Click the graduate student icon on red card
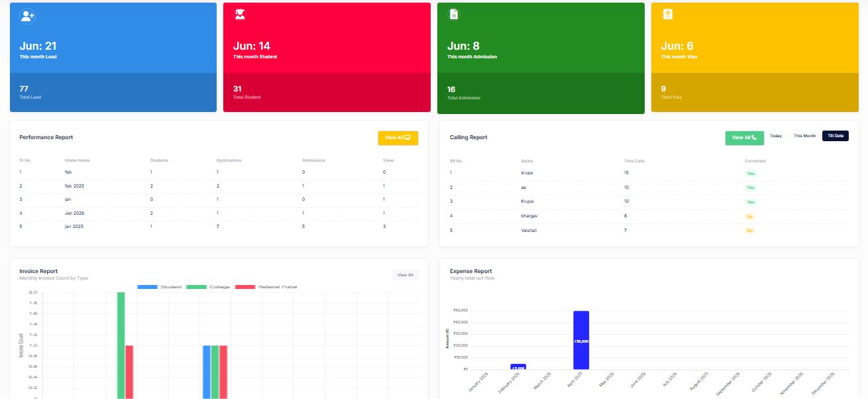 point(240,15)
